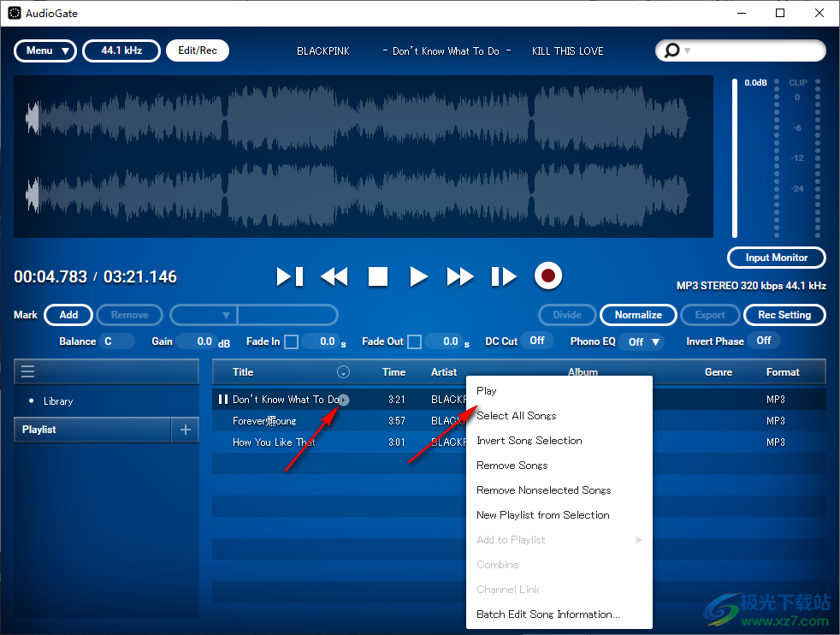
Task: Toggle DC Cut from Off
Action: coord(537,340)
